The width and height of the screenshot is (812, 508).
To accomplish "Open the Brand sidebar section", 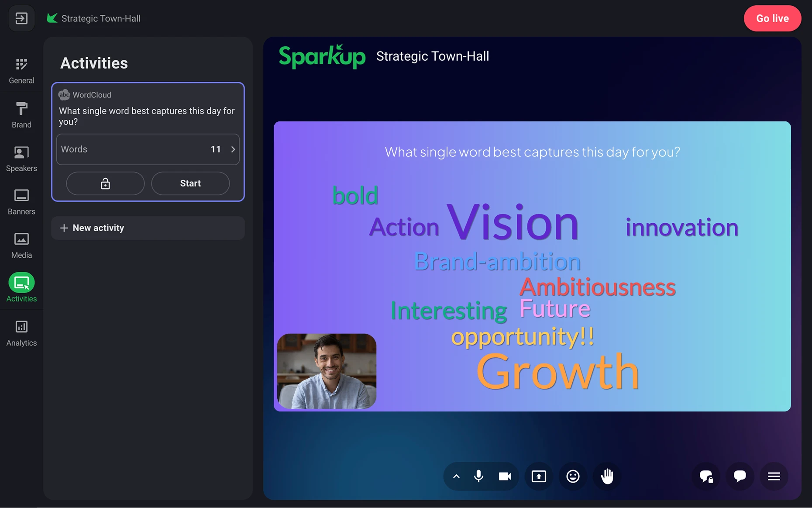I will [x=21, y=114].
